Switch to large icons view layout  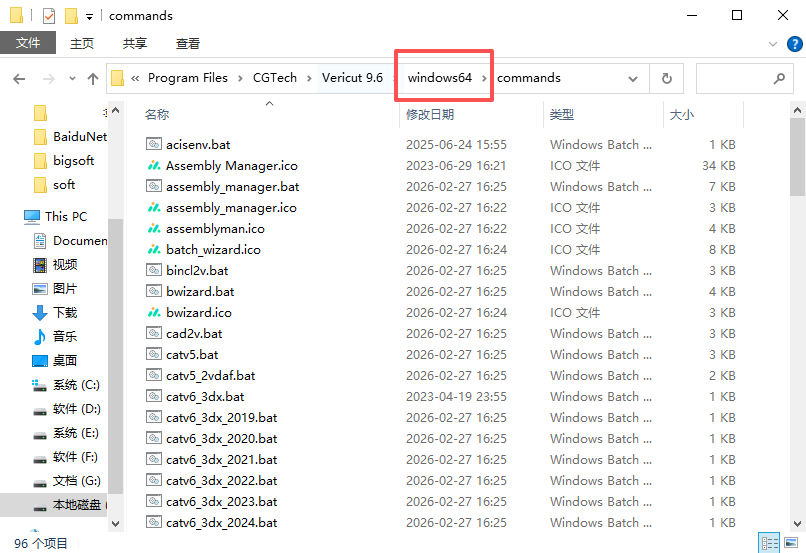pyautogui.click(x=791, y=543)
